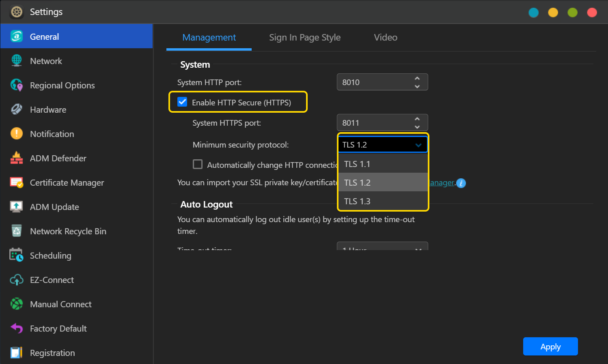The image size is (608, 364).
Task: Increase the System HTTP port value
Action: click(x=417, y=78)
